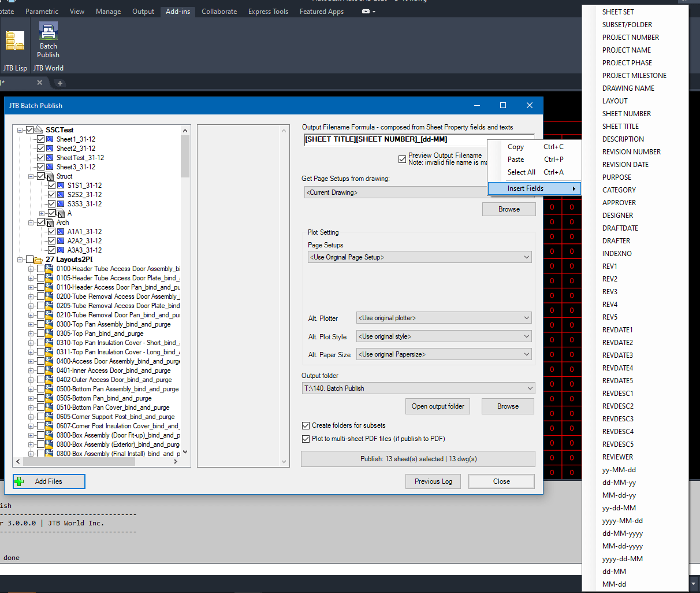Click the drawing icon for 0605-Corner Support Post
The height and width of the screenshot is (593, 700).
[x=49, y=417]
